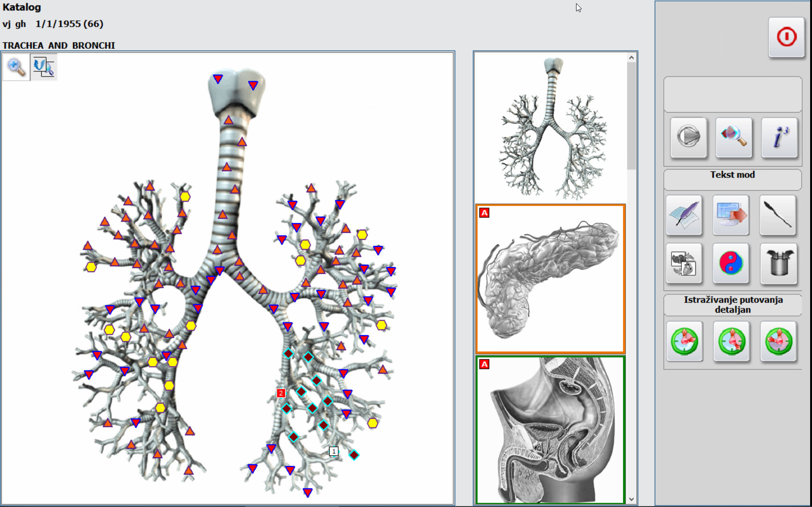Click the zoom-in magnifier above the trachea image
Screen dimensions: 812x507
(x=15, y=67)
